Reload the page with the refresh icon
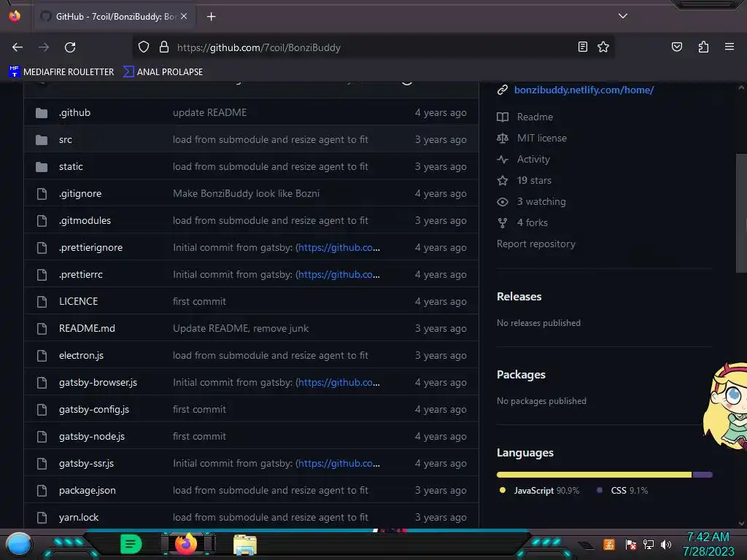This screenshot has width=747, height=560. (x=70, y=47)
